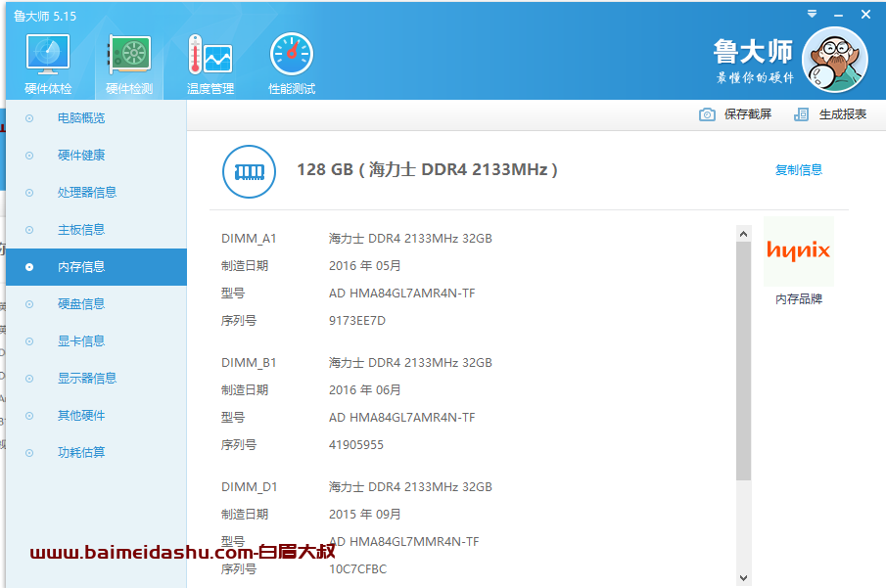Click serial number 9173EE7D

[x=357, y=321]
